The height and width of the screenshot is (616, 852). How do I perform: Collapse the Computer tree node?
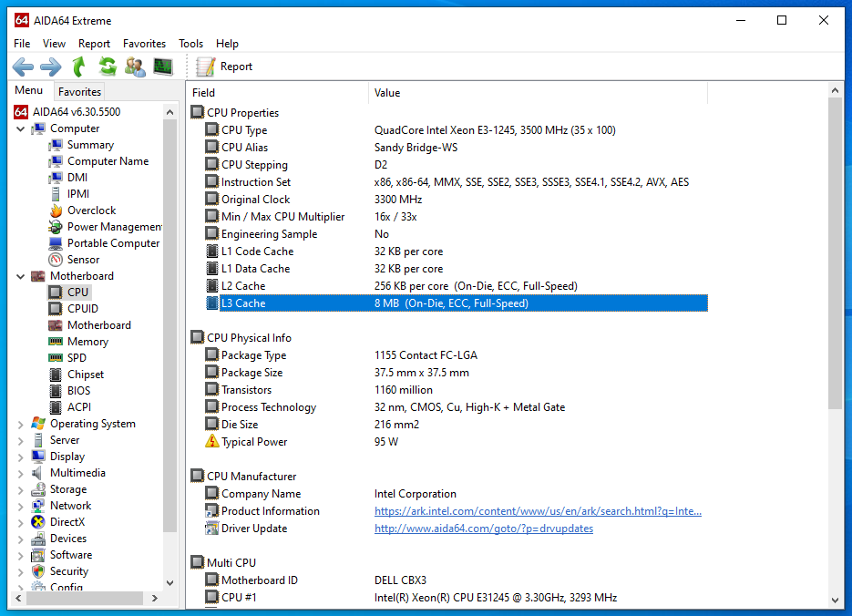coord(21,128)
